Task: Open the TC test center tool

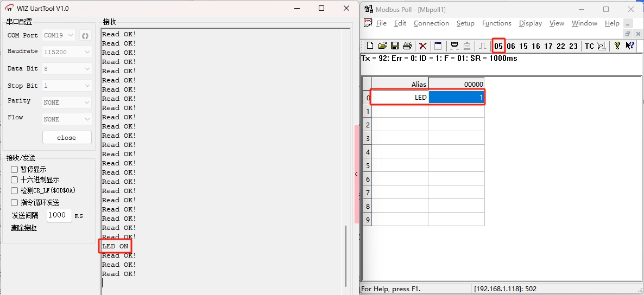Action: 589,46
